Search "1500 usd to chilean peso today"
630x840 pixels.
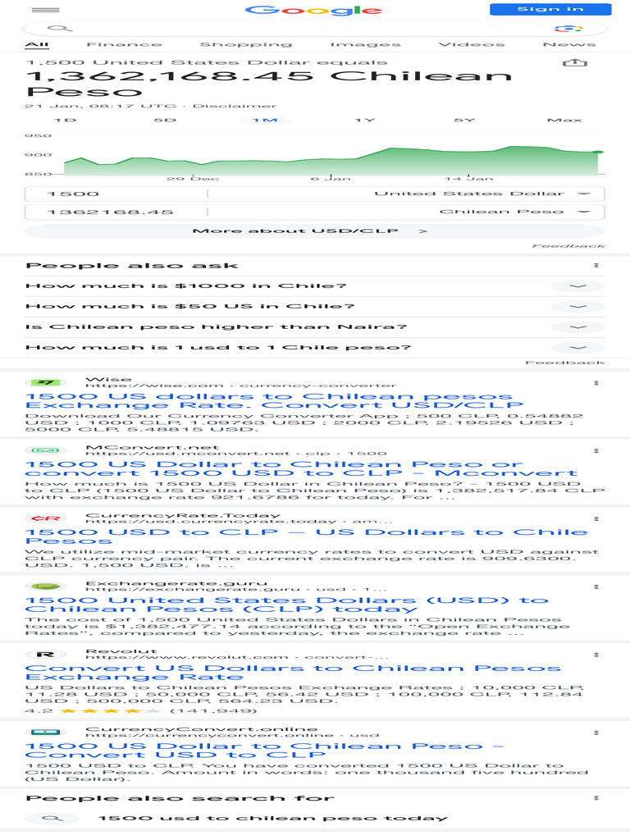272,819
